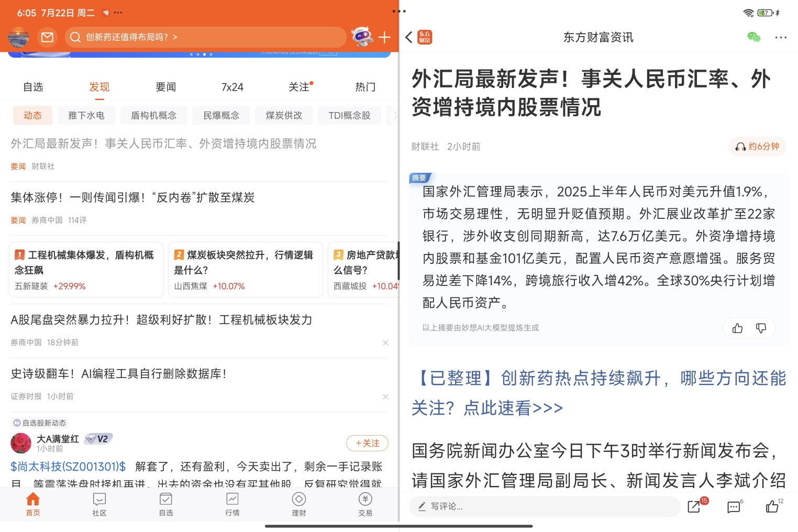Share the article via WeChat icon

[x=753, y=37]
